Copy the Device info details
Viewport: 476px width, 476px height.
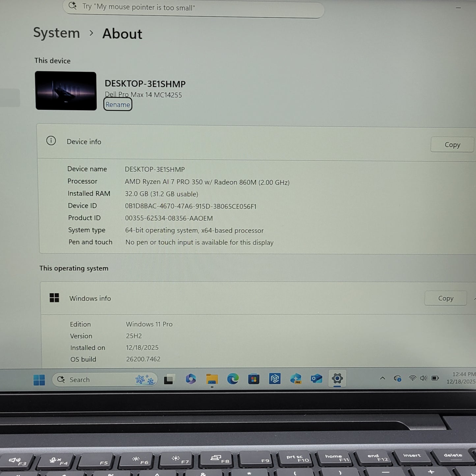click(x=452, y=145)
